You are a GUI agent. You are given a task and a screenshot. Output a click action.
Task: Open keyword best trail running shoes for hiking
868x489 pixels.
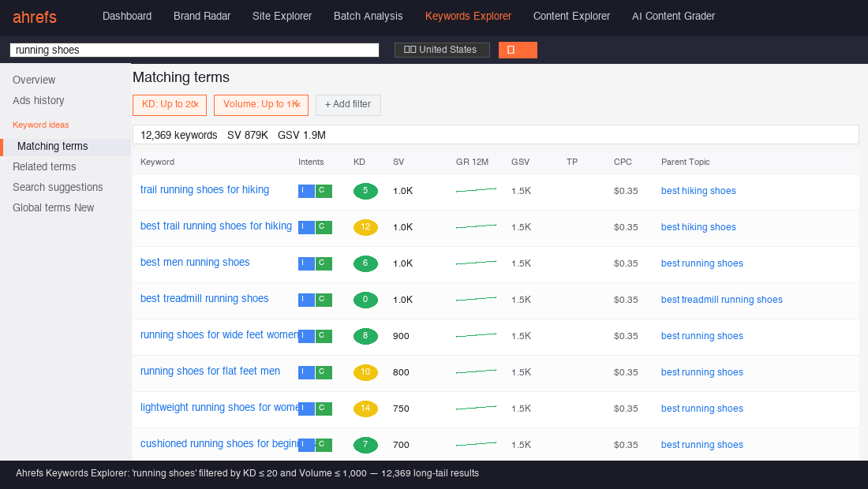point(216,226)
